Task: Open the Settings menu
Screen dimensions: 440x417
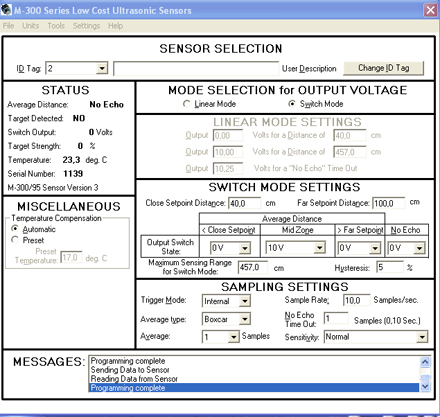Action: click(86, 26)
